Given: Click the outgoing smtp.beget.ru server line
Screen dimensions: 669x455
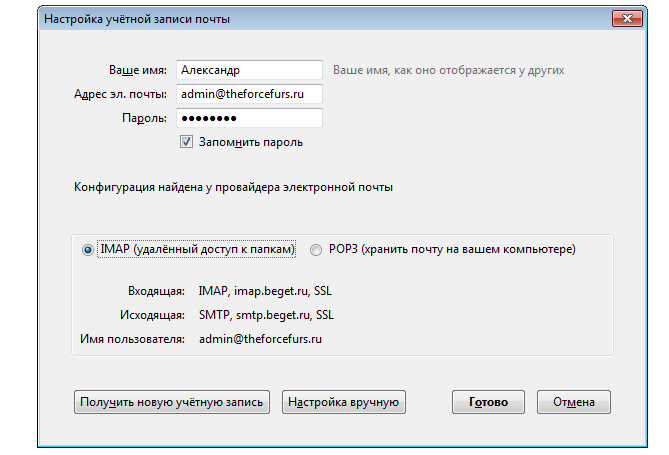Looking at the screenshot, I should [266, 315].
